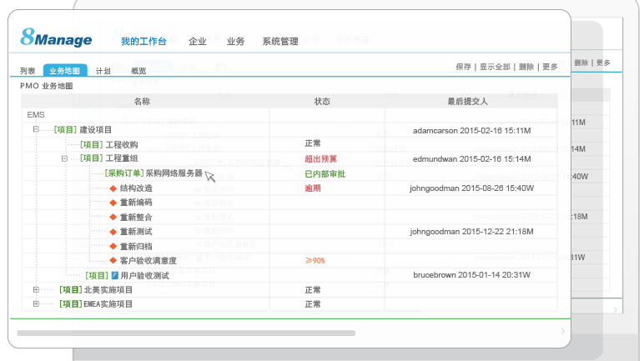Click the 显示全部 link

point(496,67)
